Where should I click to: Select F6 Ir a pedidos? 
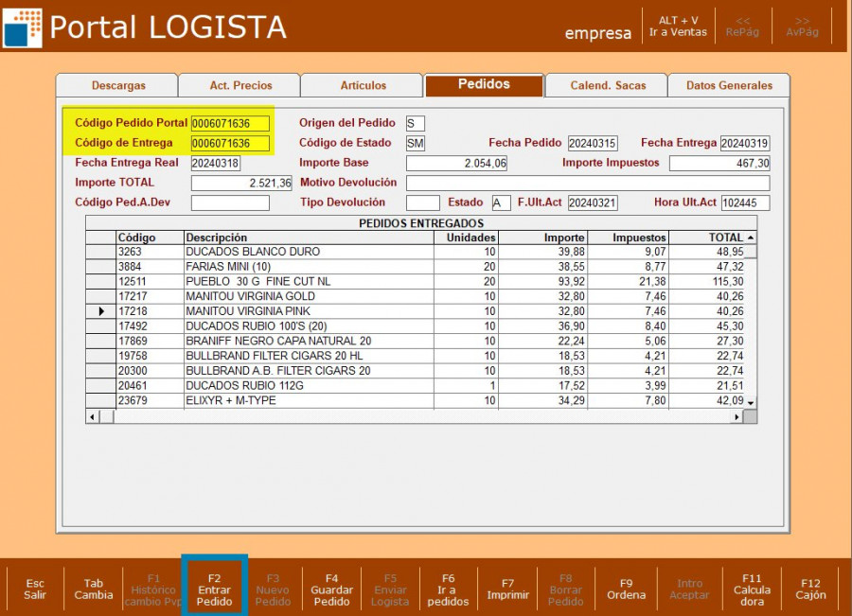(x=448, y=589)
